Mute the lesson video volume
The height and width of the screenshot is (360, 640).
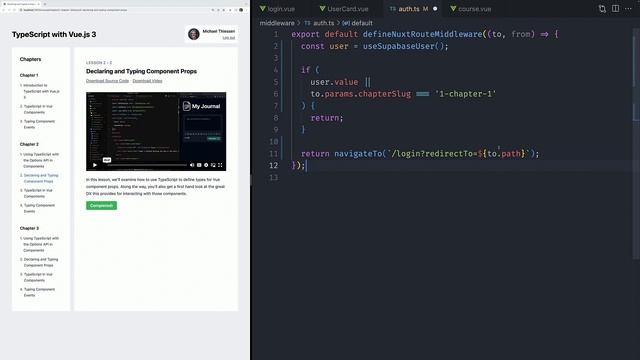click(x=192, y=165)
